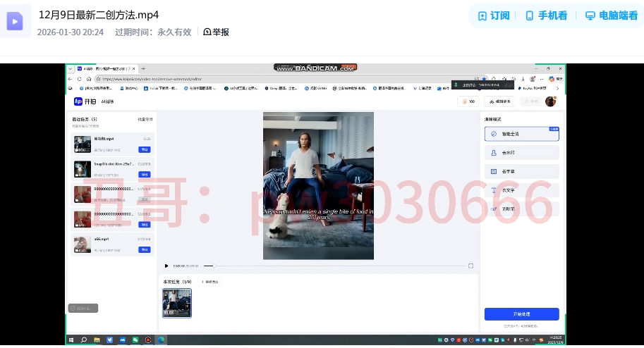
Task: Open the Windows taskbar search icon
Action: point(84,340)
